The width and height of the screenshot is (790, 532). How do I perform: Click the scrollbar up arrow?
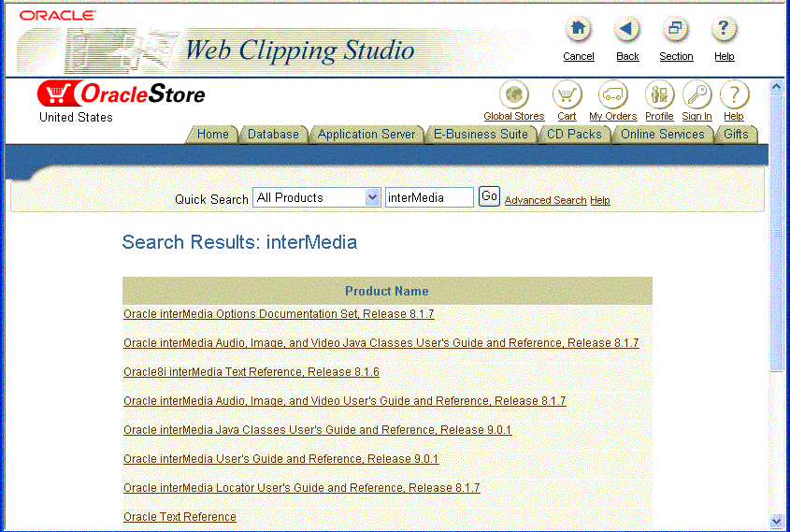click(x=776, y=86)
